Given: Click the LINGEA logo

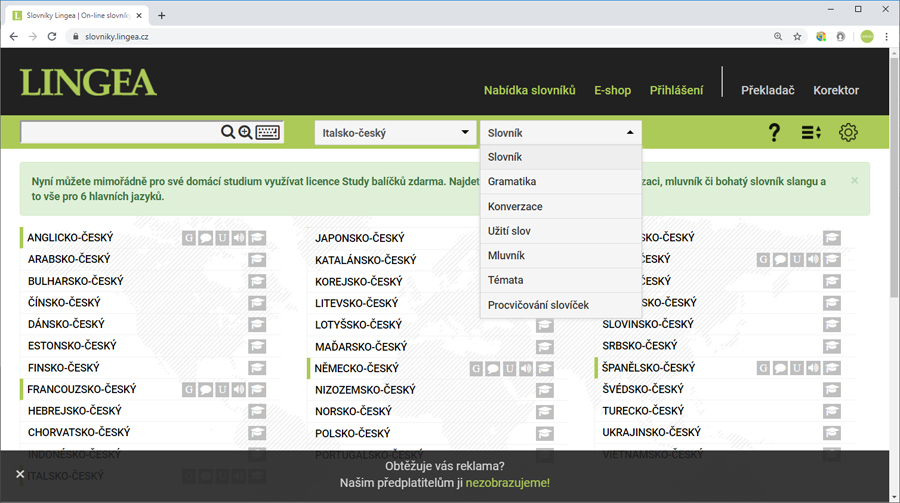Looking at the screenshot, I should pyautogui.click(x=88, y=82).
